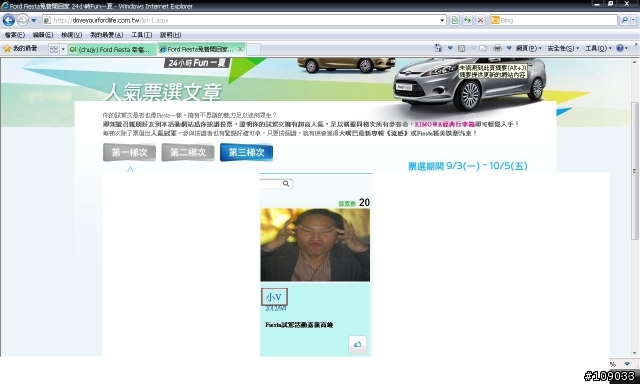Open the 說明(H) menu
Image resolution: width=640 pixels, height=384 pixels.
pos(170,35)
